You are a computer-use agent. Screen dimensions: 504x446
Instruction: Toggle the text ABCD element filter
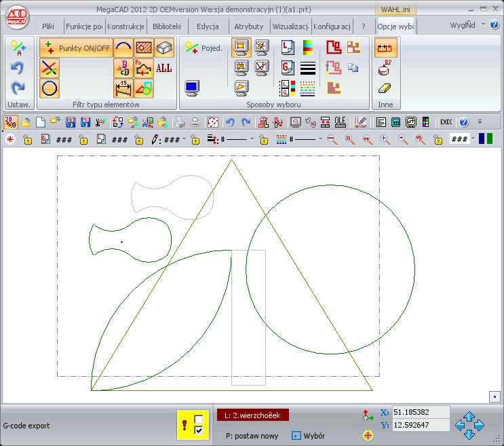pos(123,68)
